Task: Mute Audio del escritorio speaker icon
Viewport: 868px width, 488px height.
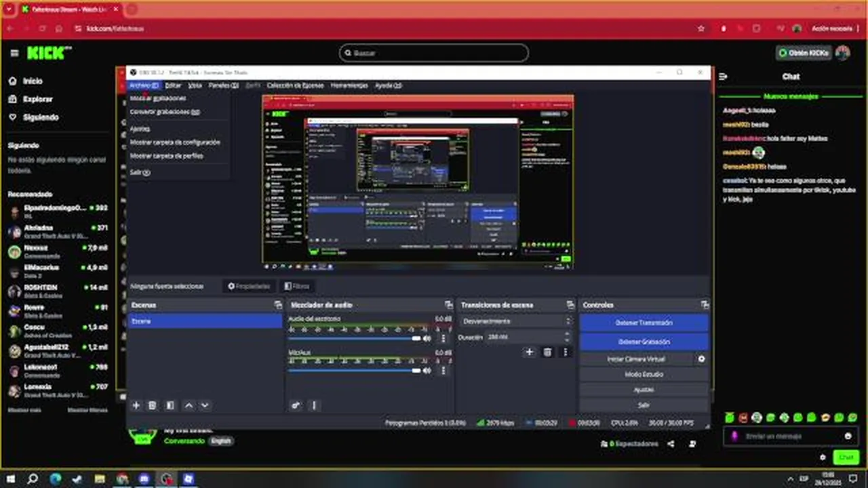Action: pyautogui.click(x=427, y=338)
